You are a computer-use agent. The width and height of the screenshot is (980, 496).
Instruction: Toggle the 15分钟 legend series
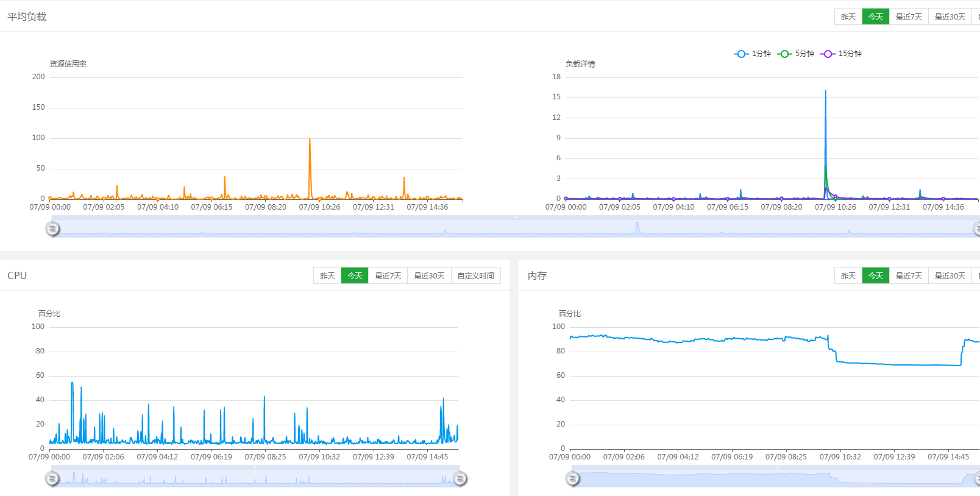pyautogui.click(x=841, y=54)
